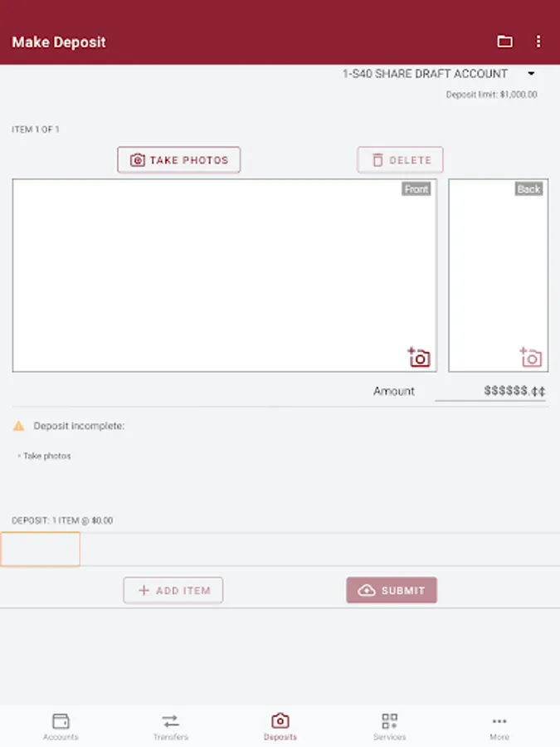This screenshot has width=560, height=747.
Task: Tap the add-photo camera icon on Front
Action: [419, 357]
